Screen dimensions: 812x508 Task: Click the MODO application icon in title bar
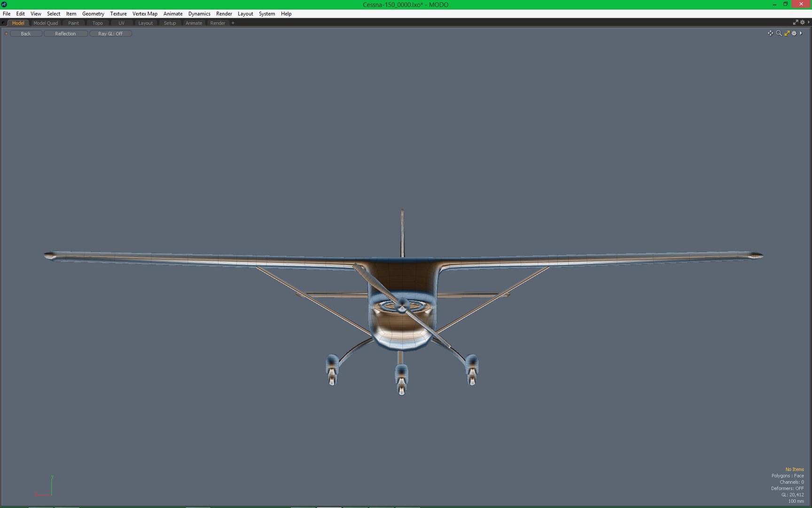[4, 4]
